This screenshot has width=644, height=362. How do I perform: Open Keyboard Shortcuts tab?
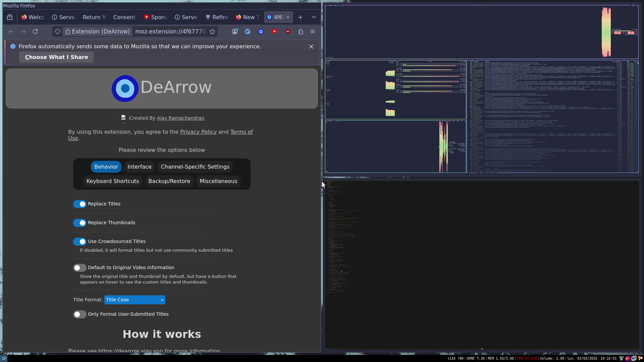[113, 181]
